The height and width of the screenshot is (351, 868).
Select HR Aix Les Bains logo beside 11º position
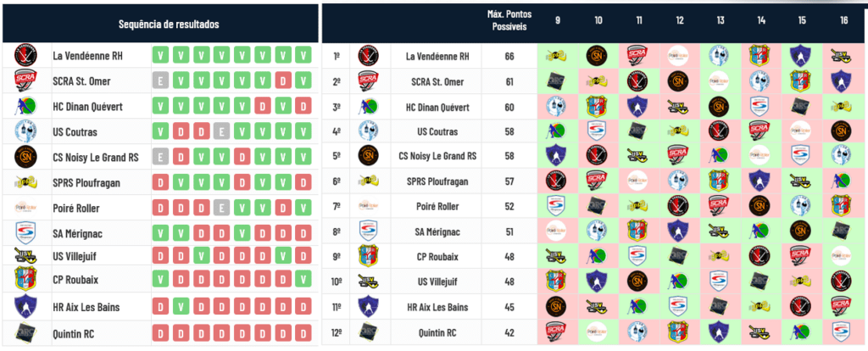pyautogui.click(x=368, y=307)
